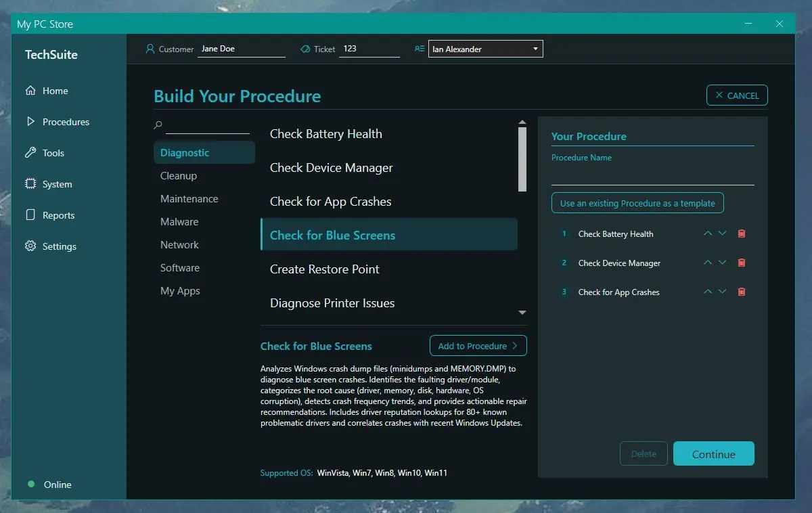Select Diagnose Printer Issues in task list
Viewport: 812px width, 513px height.
coord(389,303)
